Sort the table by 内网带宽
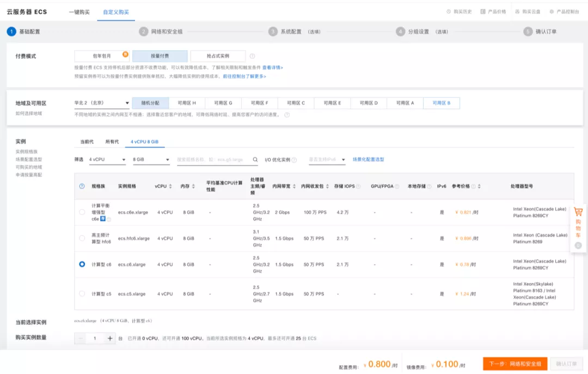Image resolution: width=588 pixels, height=374 pixels. tap(294, 186)
